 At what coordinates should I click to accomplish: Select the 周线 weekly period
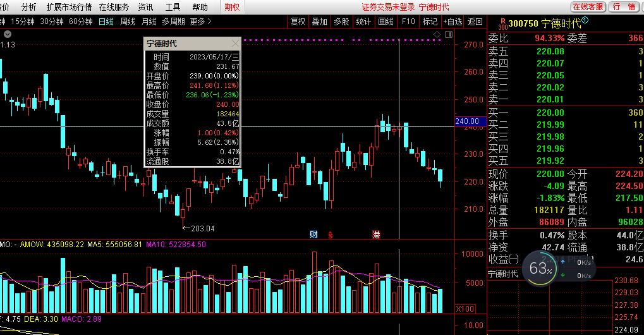coord(127,21)
